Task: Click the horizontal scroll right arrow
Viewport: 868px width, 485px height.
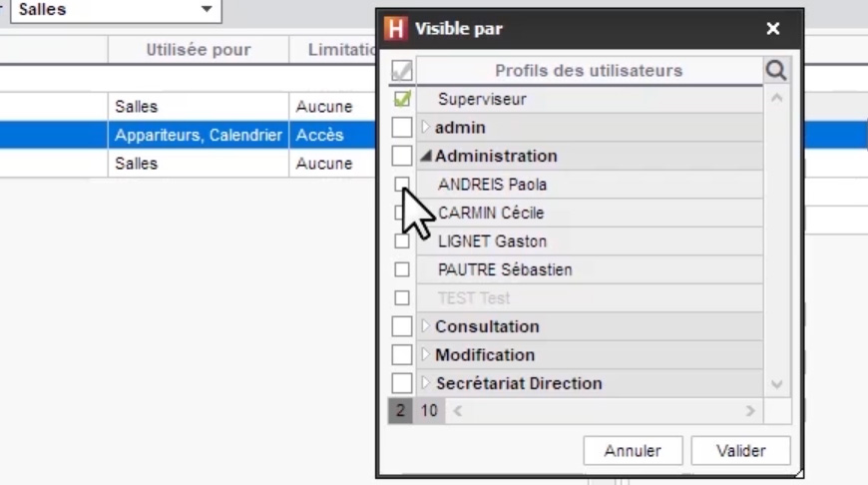Action: point(750,411)
